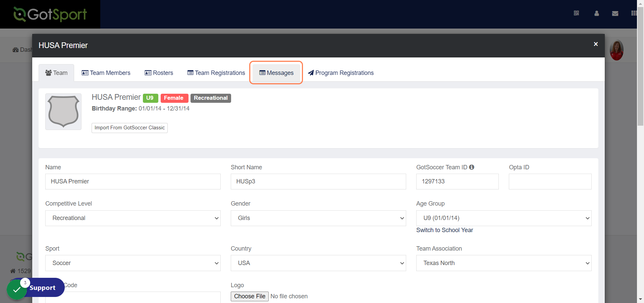Expand the Country dropdown

tap(318, 263)
